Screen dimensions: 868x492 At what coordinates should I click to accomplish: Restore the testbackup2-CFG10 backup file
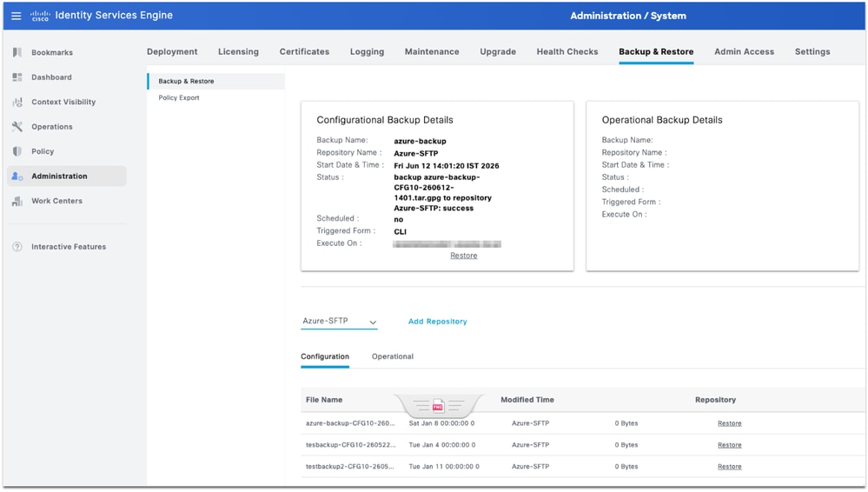(729, 467)
